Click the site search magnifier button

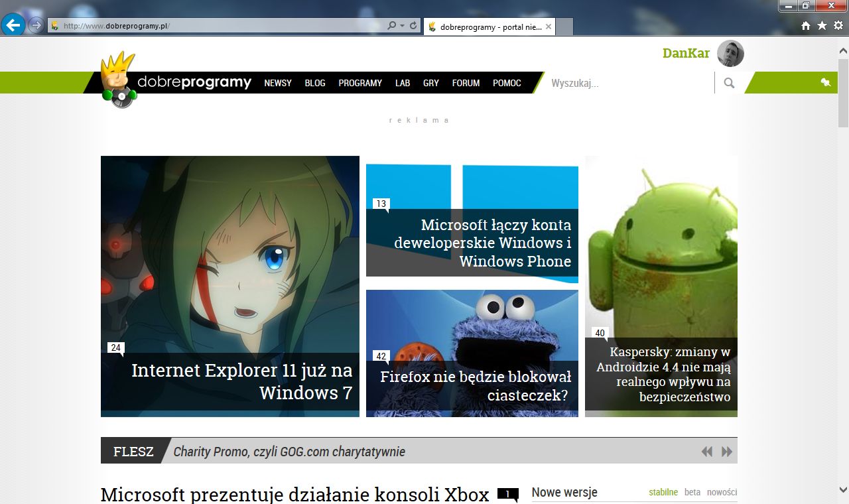tap(729, 83)
